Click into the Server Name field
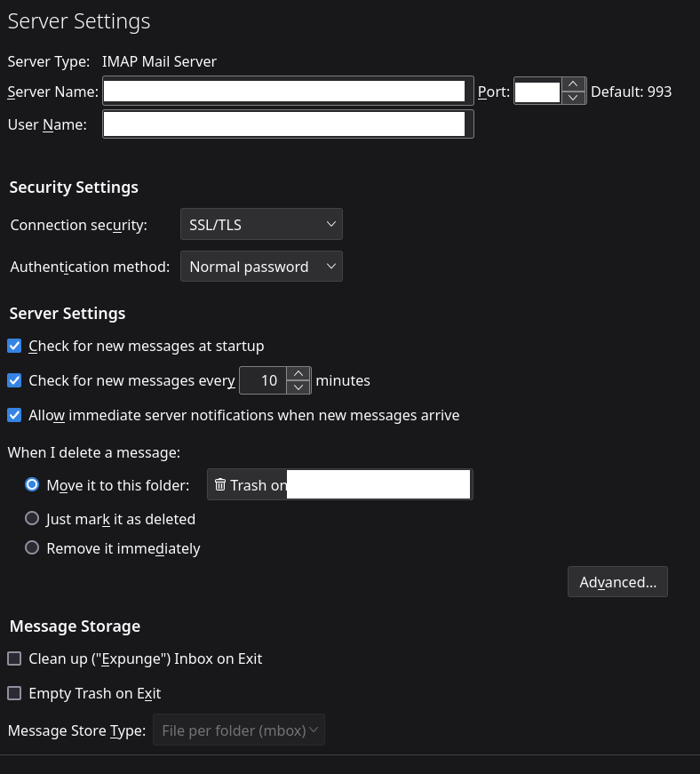The image size is (700, 774). coord(284,92)
